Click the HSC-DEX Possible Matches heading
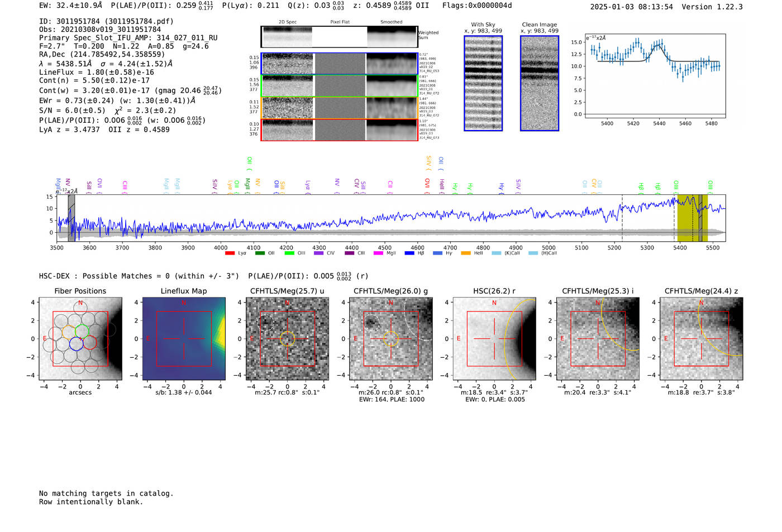Viewport: 782px width, 532px height. point(139,276)
